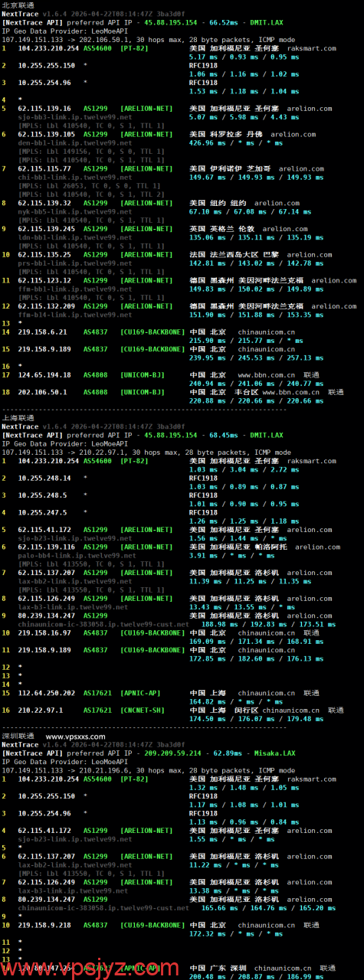Click the hostname "prs-bb1-link.ip.twelve99.net"
Screen dimensions: 364x980
tap(74, 263)
